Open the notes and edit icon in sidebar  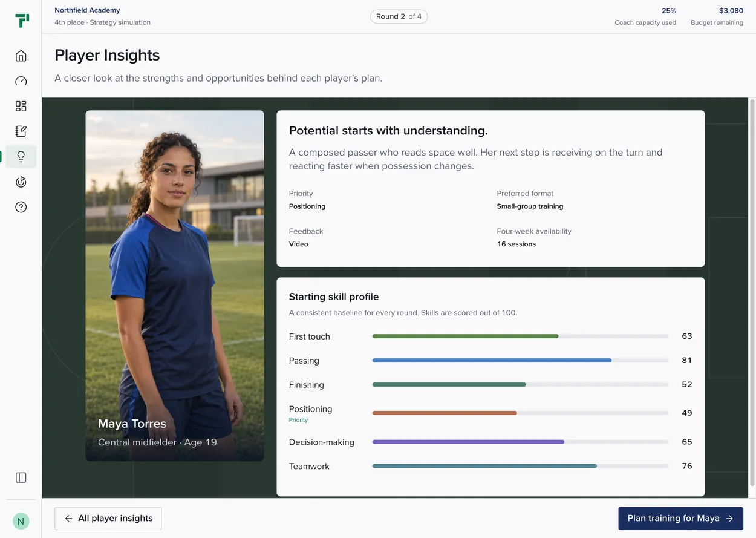coord(21,131)
